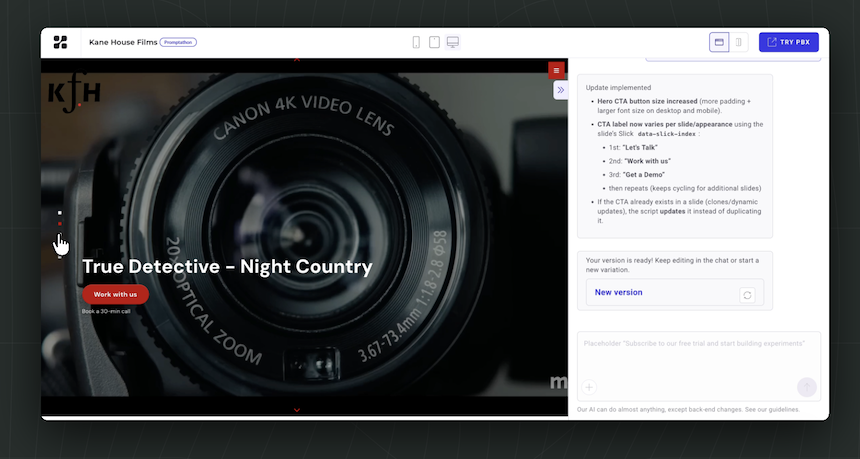Click the Promptathon badge
The image size is (860, 459).
tap(178, 42)
